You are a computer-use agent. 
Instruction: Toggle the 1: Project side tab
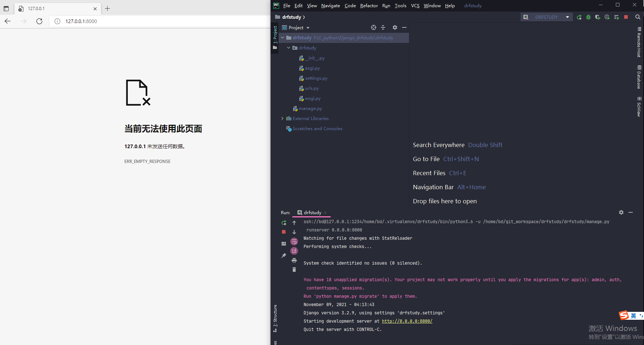(275, 37)
